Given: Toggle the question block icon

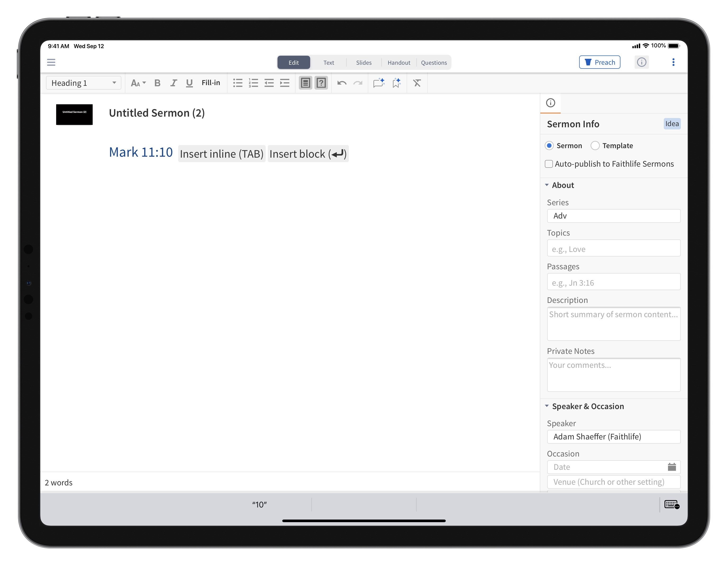Looking at the screenshot, I should point(321,83).
